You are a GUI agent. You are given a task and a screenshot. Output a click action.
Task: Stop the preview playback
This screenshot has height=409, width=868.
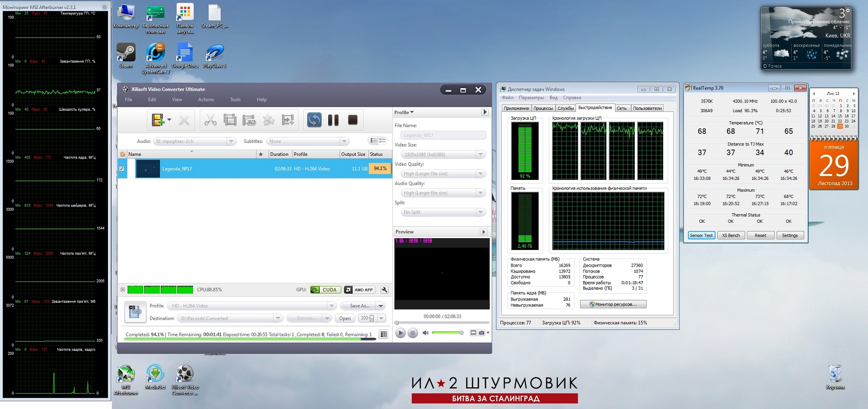tap(413, 333)
